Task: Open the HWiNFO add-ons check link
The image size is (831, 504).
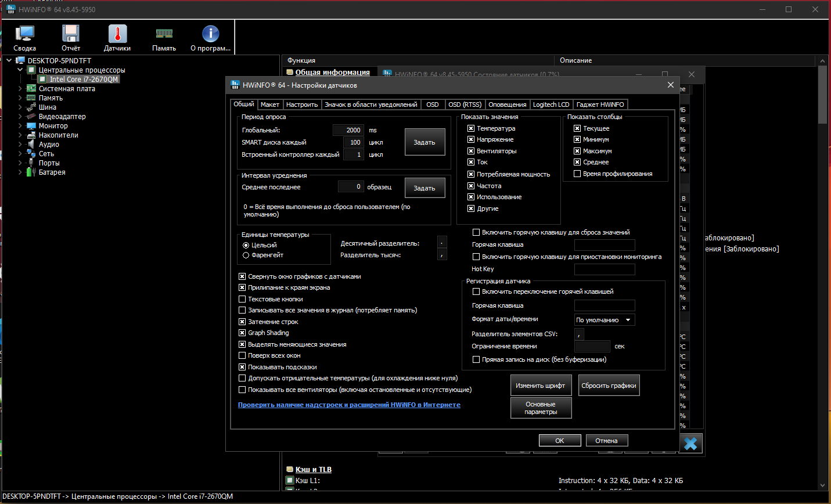Action: 349,405
